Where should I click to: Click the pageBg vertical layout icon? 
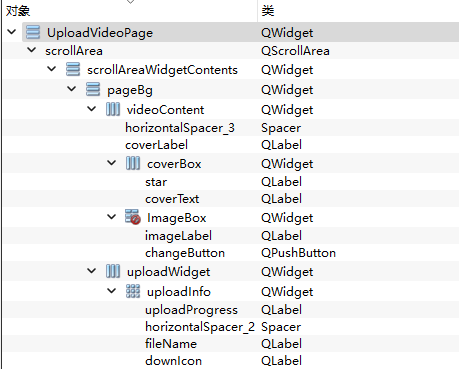tap(93, 89)
